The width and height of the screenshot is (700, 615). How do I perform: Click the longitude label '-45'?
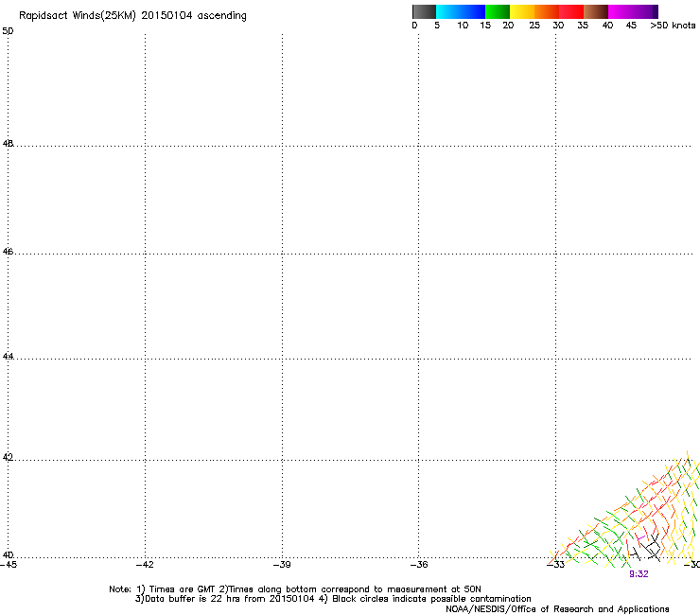click(9, 565)
